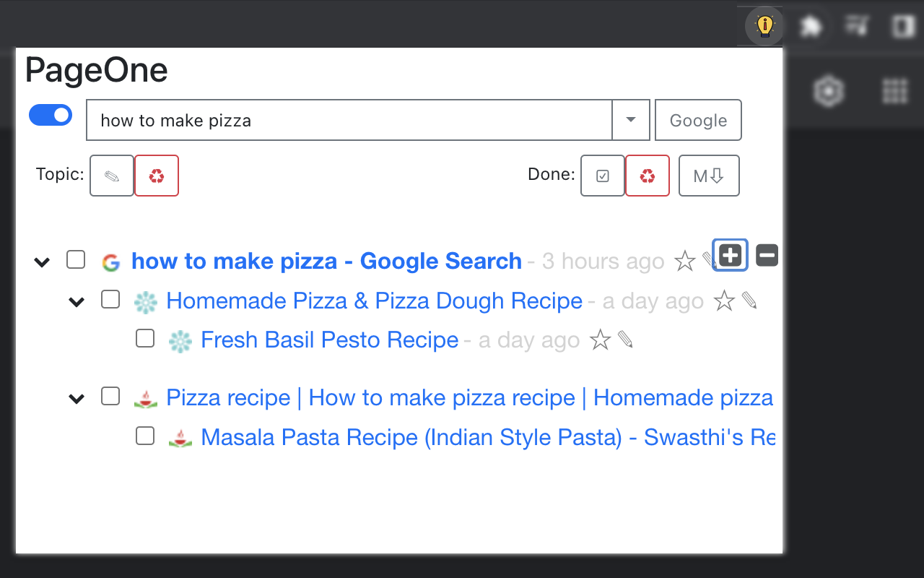Collapse the Pizza recipe tree node
924x578 pixels.
(x=77, y=398)
